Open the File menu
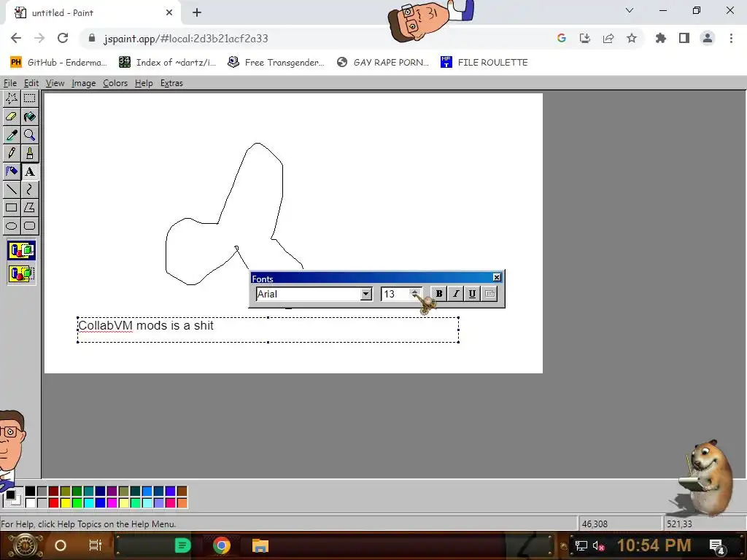Screen dimensions: 747x560 [x=10, y=83]
